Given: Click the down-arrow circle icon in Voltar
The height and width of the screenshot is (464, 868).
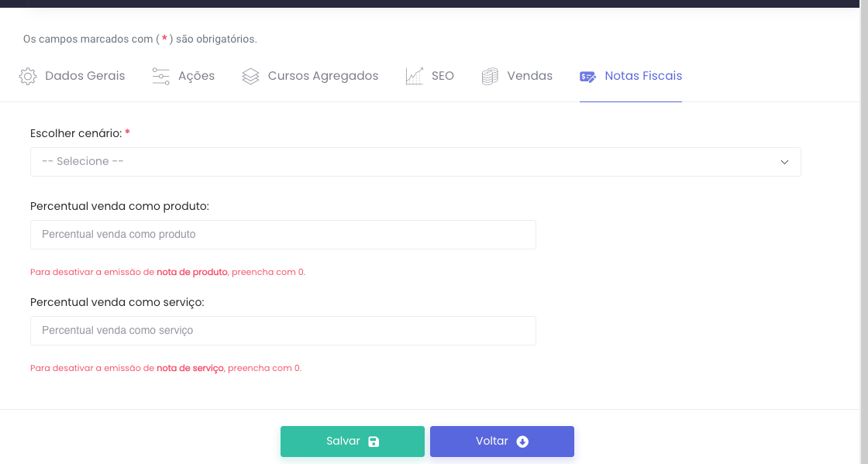Looking at the screenshot, I should tap(522, 442).
